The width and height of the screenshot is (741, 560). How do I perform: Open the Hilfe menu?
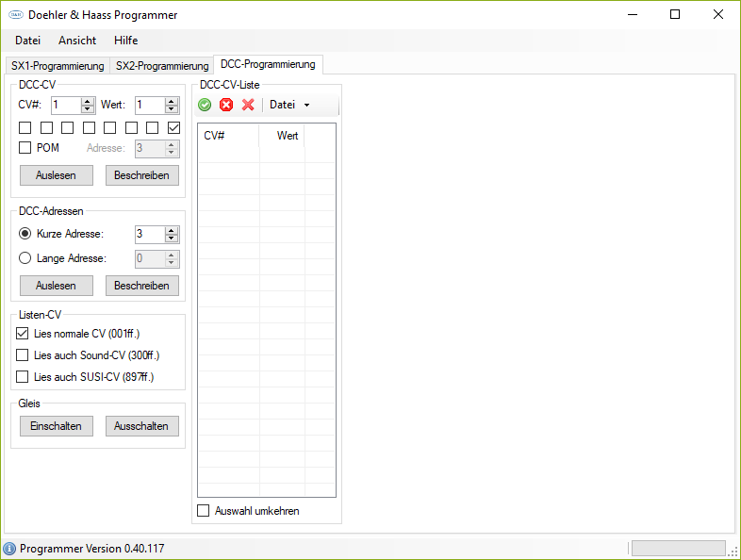pos(125,41)
